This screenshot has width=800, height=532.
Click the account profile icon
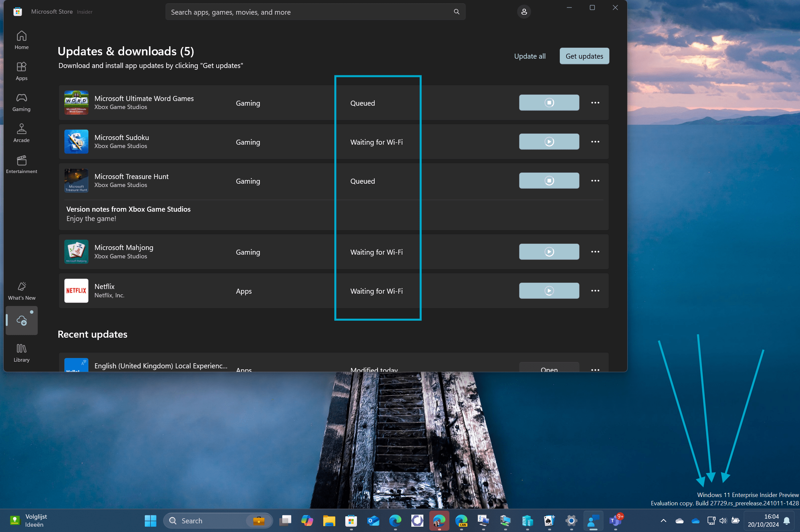[524, 12]
